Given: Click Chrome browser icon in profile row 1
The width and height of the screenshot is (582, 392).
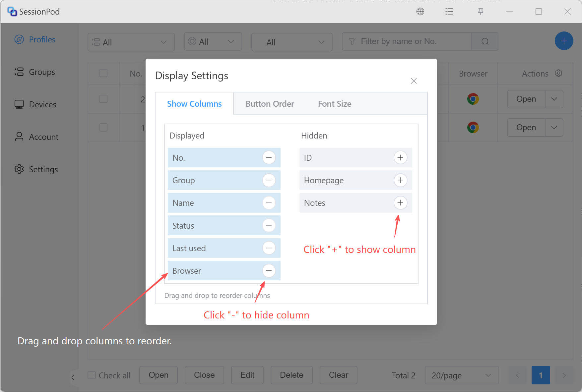Looking at the screenshot, I should [x=473, y=127].
